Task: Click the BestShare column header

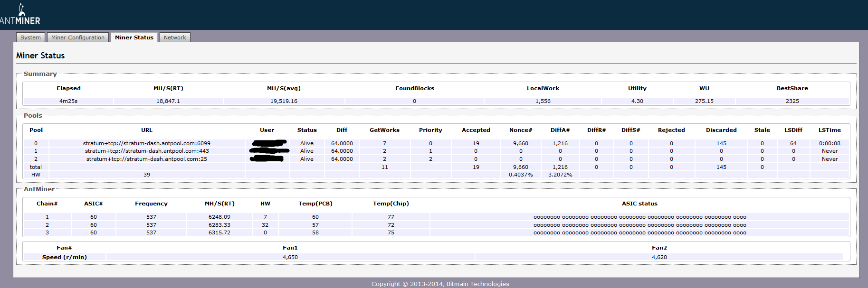Action: tap(792, 88)
